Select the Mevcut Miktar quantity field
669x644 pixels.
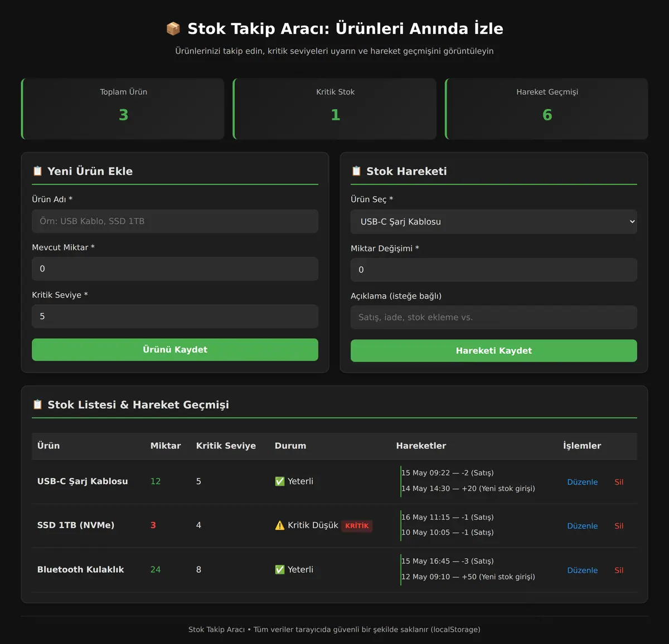click(x=175, y=269)
